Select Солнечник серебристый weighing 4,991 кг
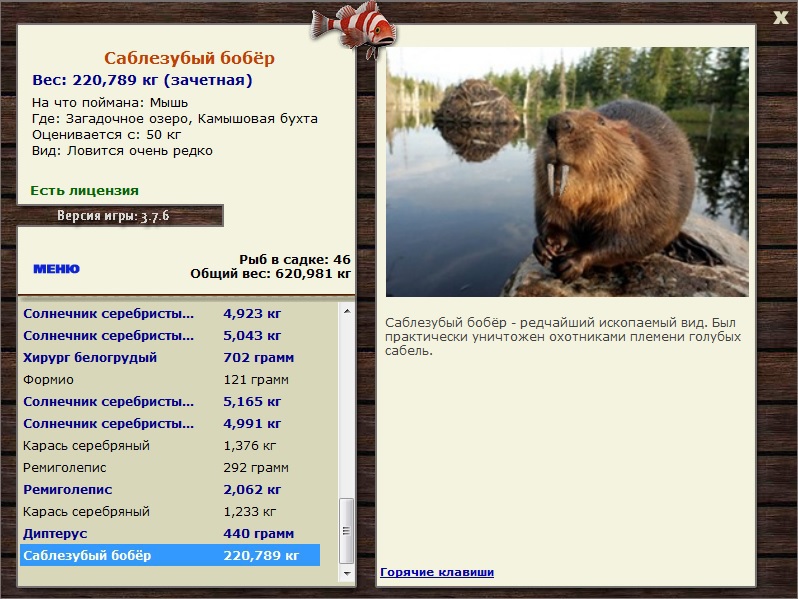The image size is (798, 599). (x=170, y=423)
